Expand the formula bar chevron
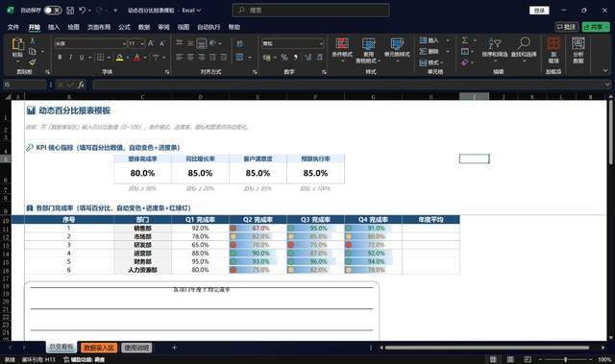This screenshot has height=364, width=615. [x=607, y=85]
